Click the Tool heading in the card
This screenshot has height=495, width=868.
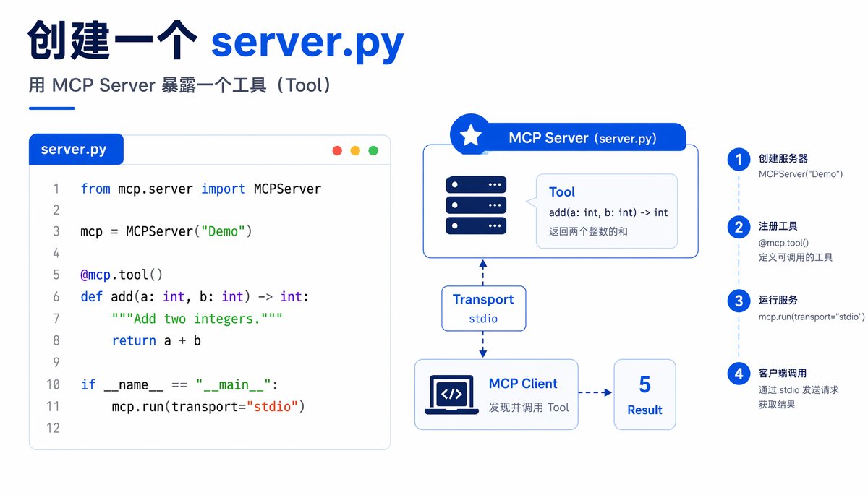562,191
